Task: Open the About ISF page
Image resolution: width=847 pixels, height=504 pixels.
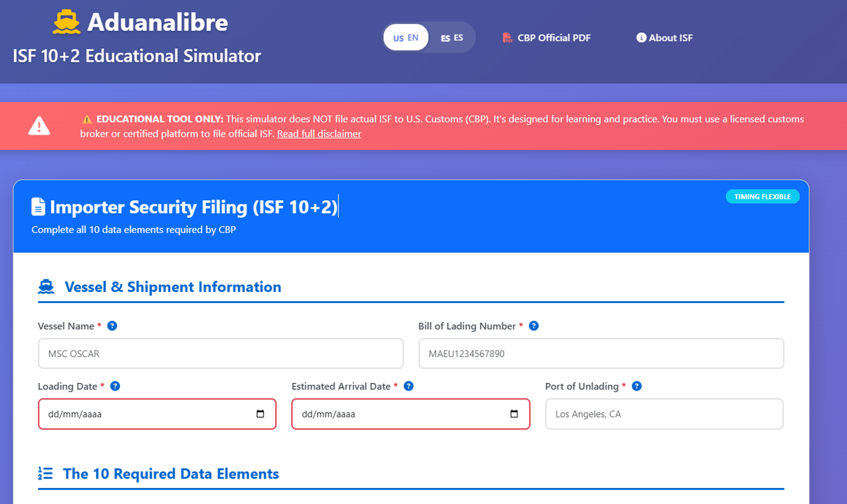Action: point(664,38)
